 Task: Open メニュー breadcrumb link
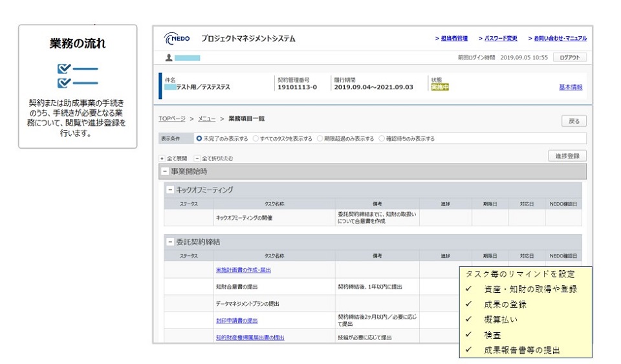click(x=207, y=119)
